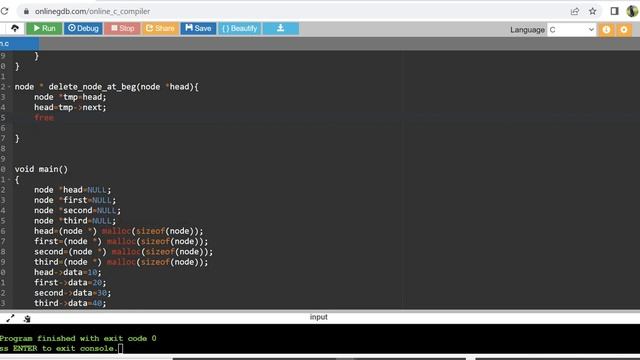Expand the console to full screen

coord(10,318)
